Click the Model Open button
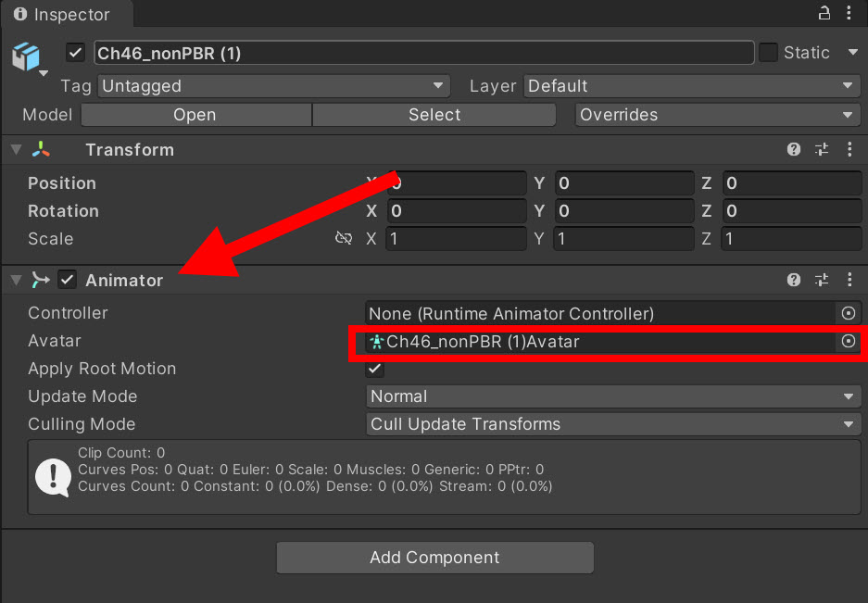868x603 pixels. [x=196, y=115]
